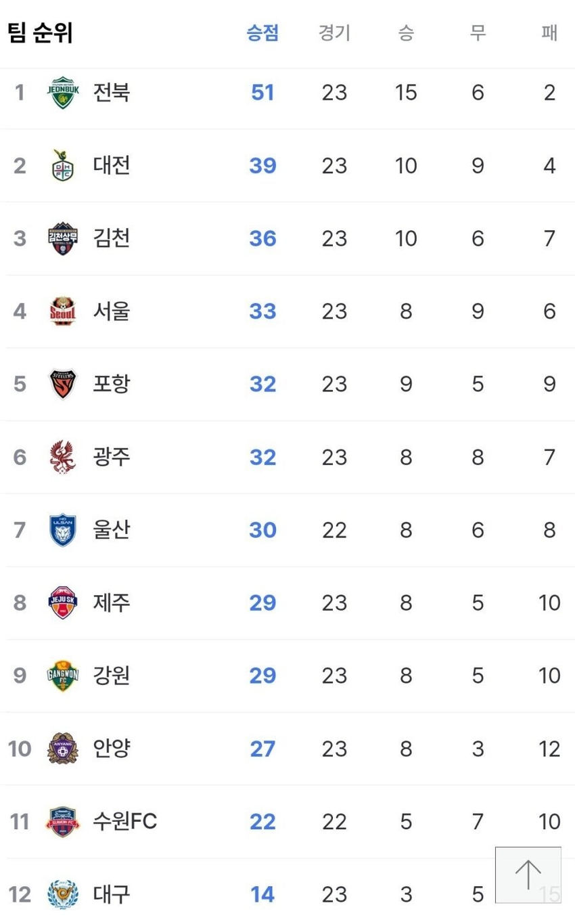The image size is (575, 924).
Task: Open the Daejeon club logo
Action: (63, 166)
